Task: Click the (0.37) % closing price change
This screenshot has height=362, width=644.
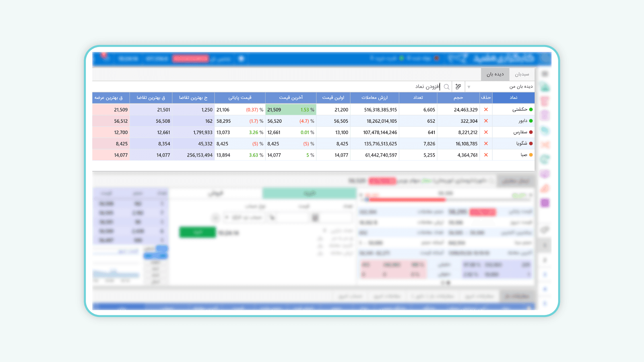Action: pyautogui.click(x=255, y=110)
